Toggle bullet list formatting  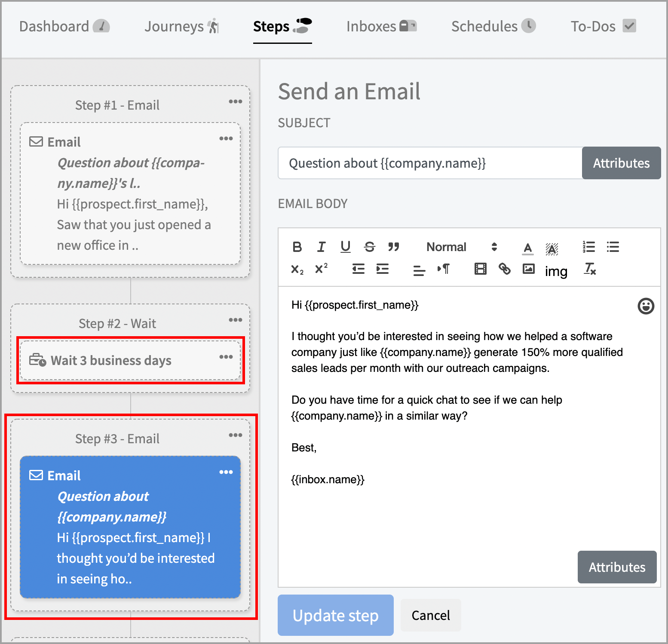613,247
